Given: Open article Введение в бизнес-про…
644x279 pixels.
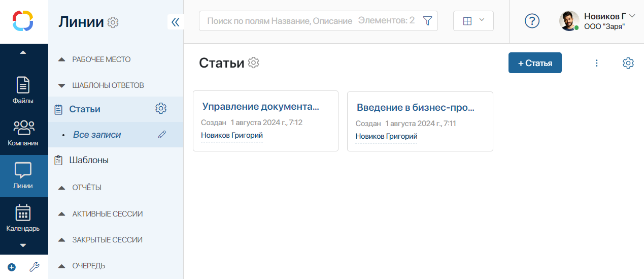Looking at the screenshot, I should click(416, 107).
